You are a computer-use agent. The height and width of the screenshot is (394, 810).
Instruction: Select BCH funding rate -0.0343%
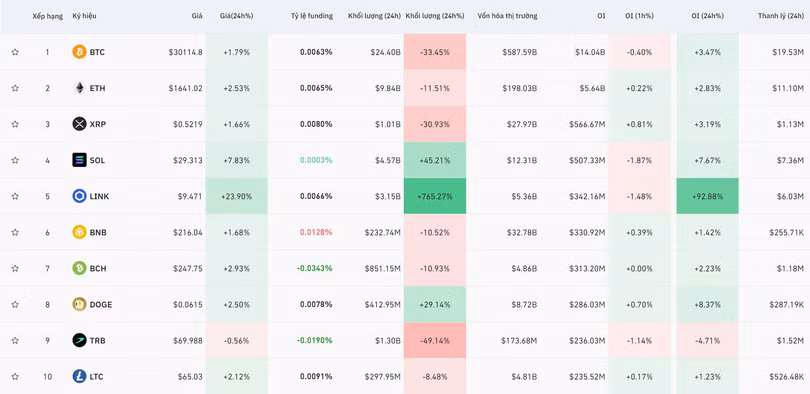(x=315, y=269)
